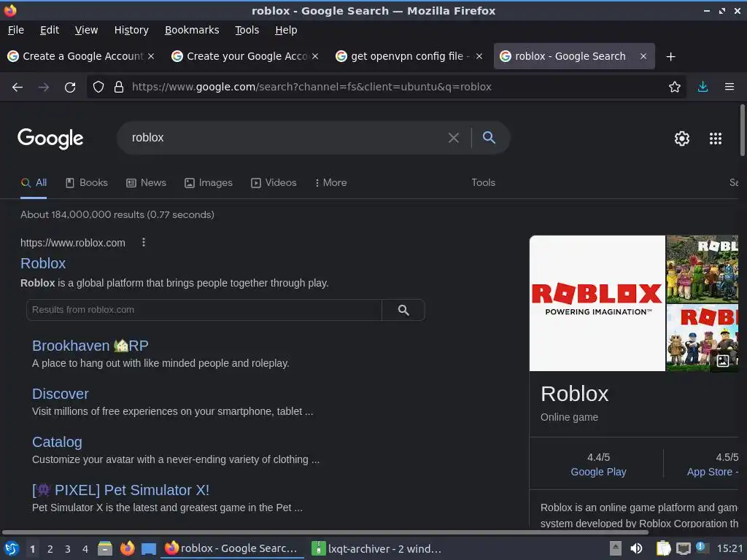Open the Google apps grid
This screenshot has height=560, width=747.
[x=715, y=138]
